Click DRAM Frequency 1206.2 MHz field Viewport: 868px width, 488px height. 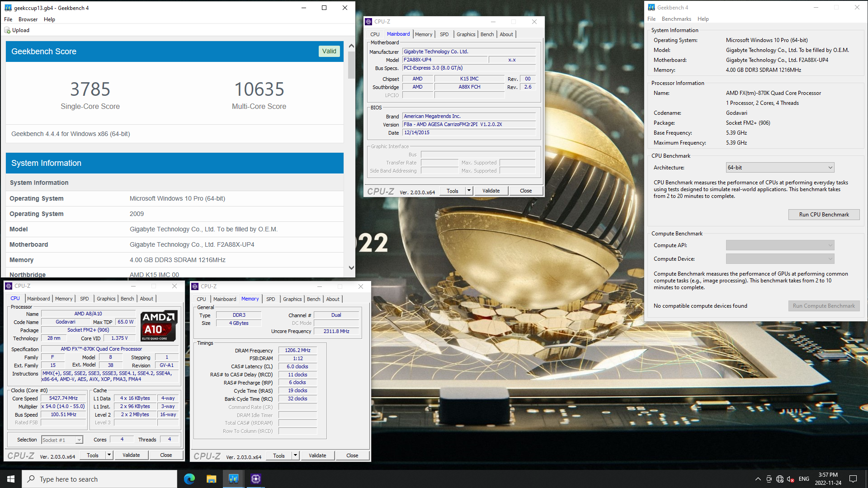(x=297, y=350)
